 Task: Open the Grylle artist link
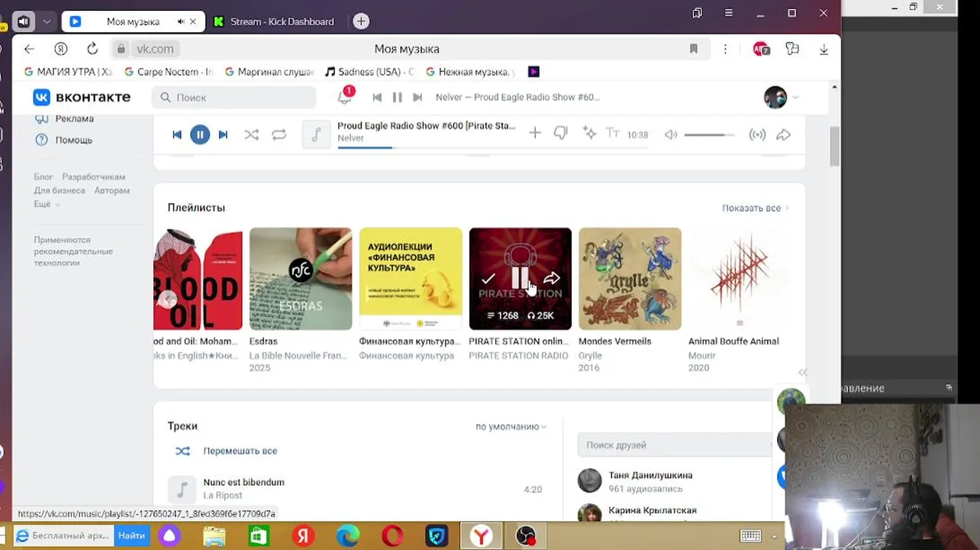coord(590,355)
